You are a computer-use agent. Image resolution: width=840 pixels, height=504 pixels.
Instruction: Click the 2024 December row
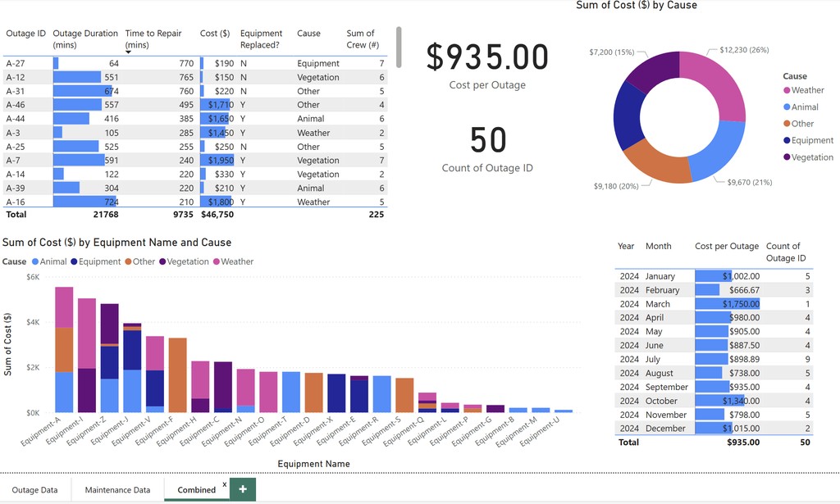pos(714,428)
